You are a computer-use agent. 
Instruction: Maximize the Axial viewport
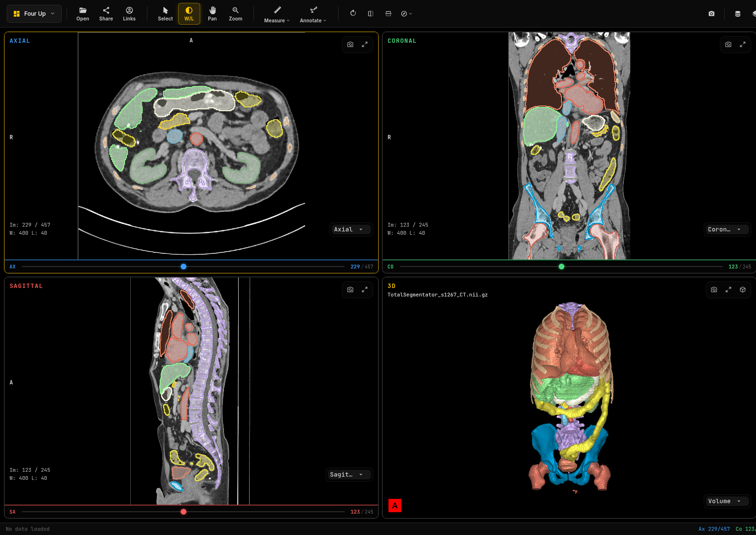point(365,44)
